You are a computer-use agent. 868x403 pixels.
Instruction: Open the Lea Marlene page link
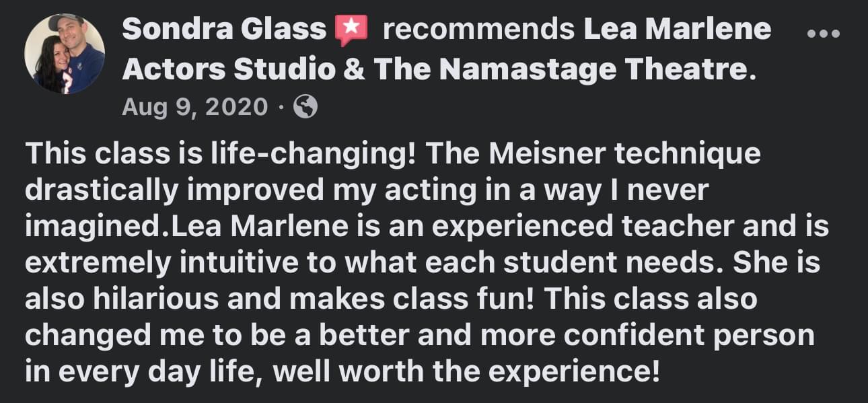tap(677, 30)
